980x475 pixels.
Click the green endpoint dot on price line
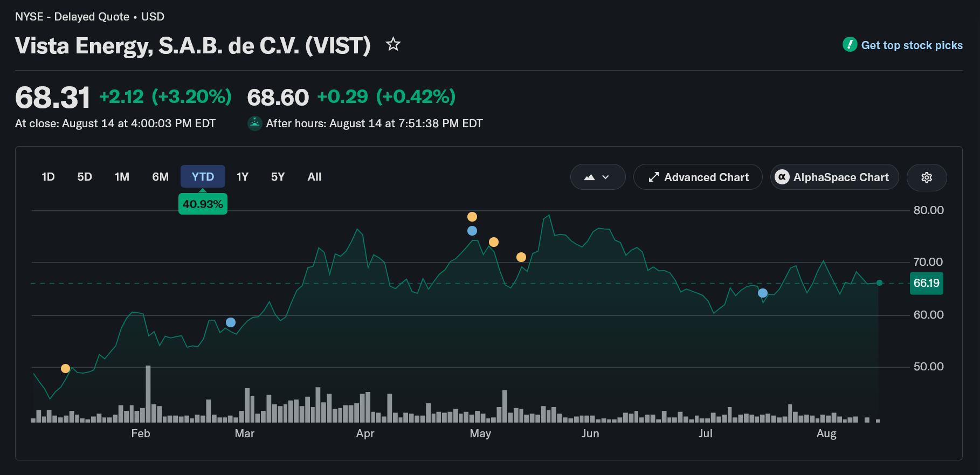[x=879, y=283]
